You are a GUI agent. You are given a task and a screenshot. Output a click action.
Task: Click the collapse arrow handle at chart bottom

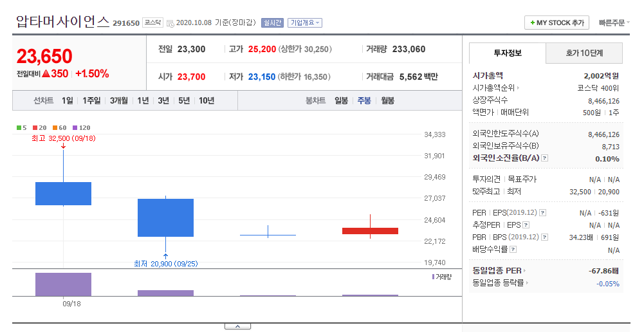point(237,326)
